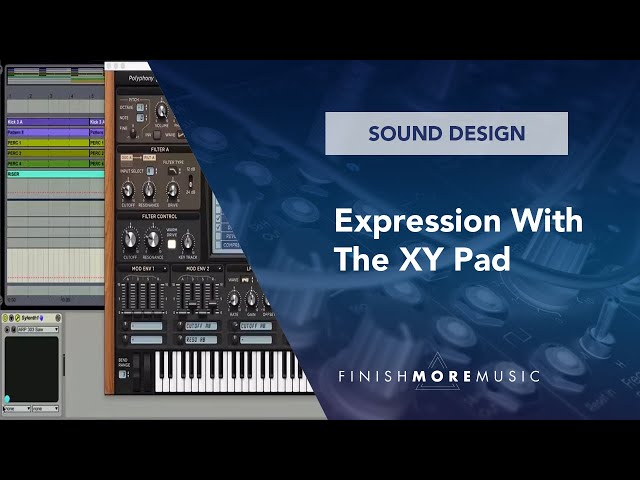
Task: Open Mod Env 2 CUTOFF AB destination display
Action: [201, 326]
